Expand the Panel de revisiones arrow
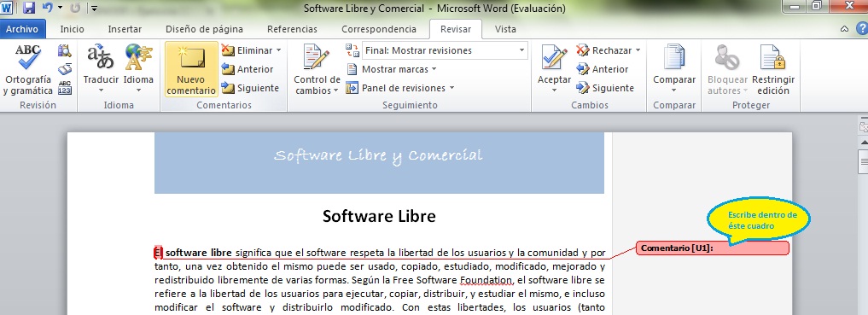This screenshot has height=315, width=868. click(451, 88)
